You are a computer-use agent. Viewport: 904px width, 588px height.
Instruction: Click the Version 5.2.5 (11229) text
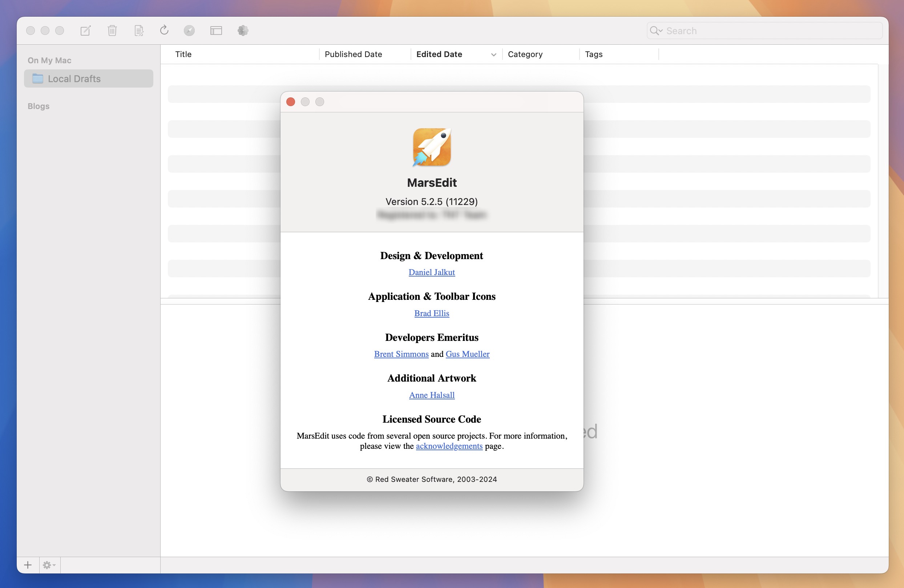coord(432,201)
